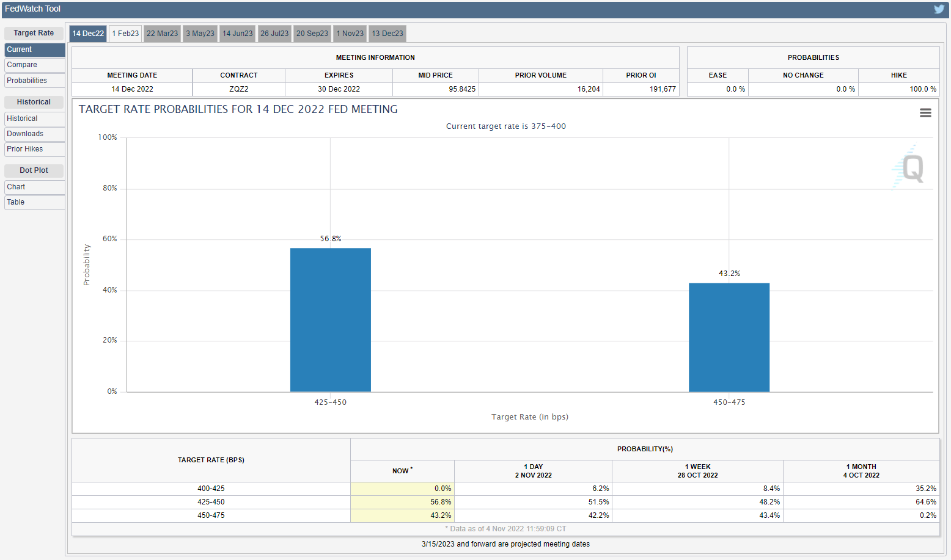This screenshot has height=560, width=951.
Task: Click the 56.8% label above the bar
Action: click(x=331, y=239)
